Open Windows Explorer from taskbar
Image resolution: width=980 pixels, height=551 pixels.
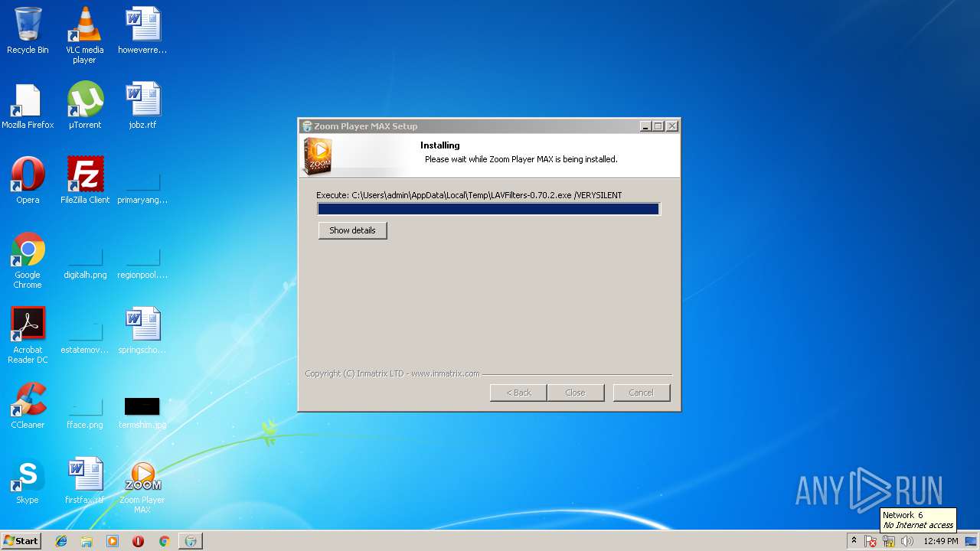coord(87,541)
